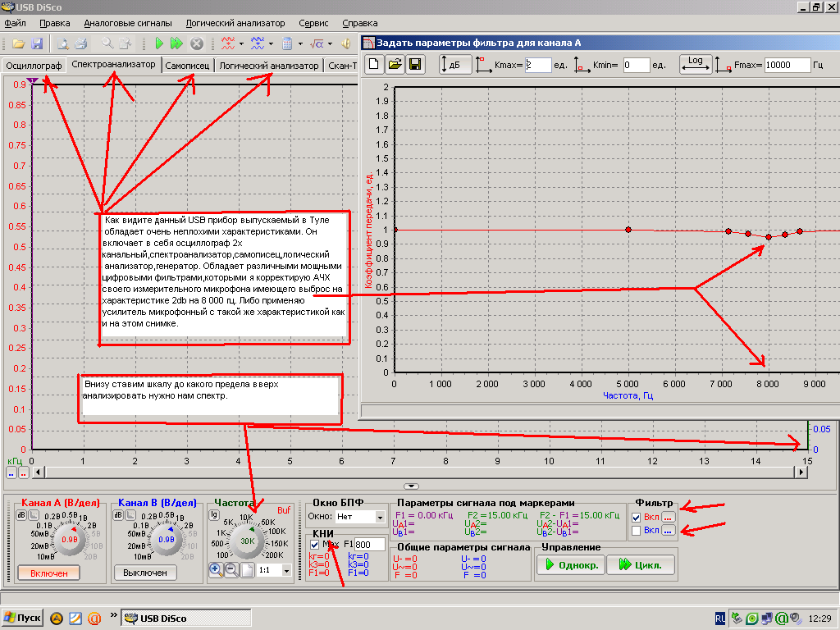This screenshot has width=840, height=630.
Task: Click the single-run green play toolbar icon
Action: pos(160,43)
